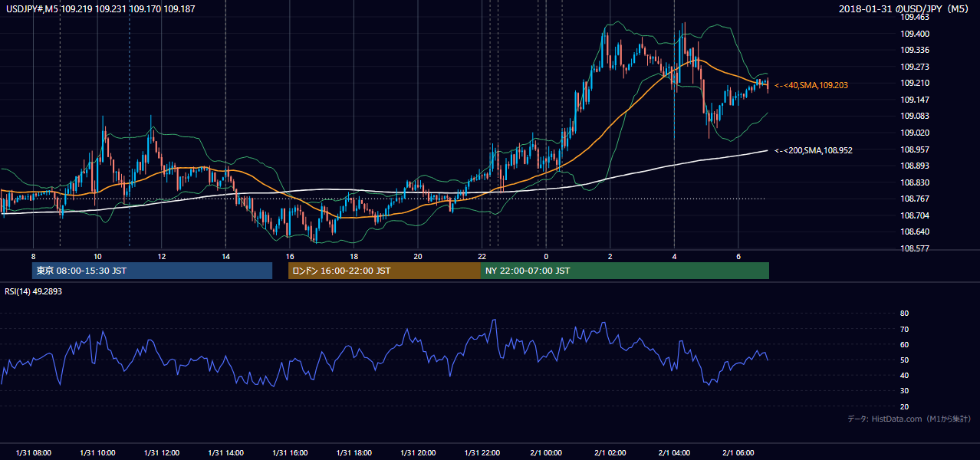Click hour label 8 below price chart
The image size is (980, 460).
(x=33, y=255)
